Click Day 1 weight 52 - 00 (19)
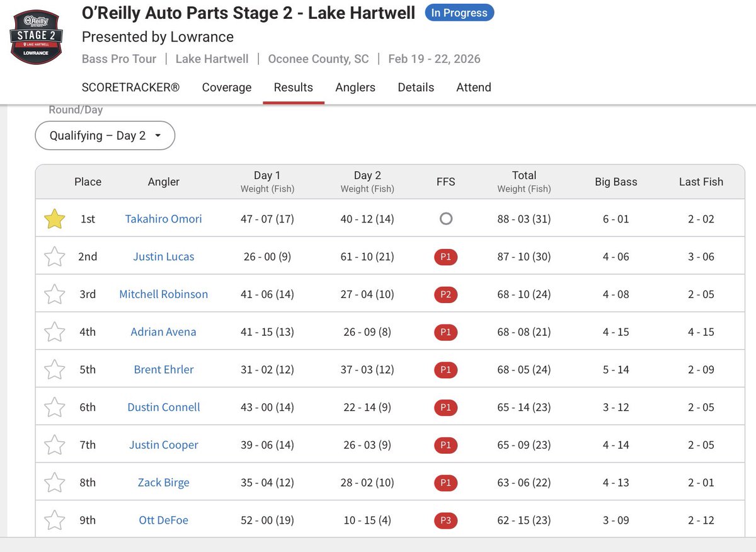The image size is (756, 552). [267, 520]
